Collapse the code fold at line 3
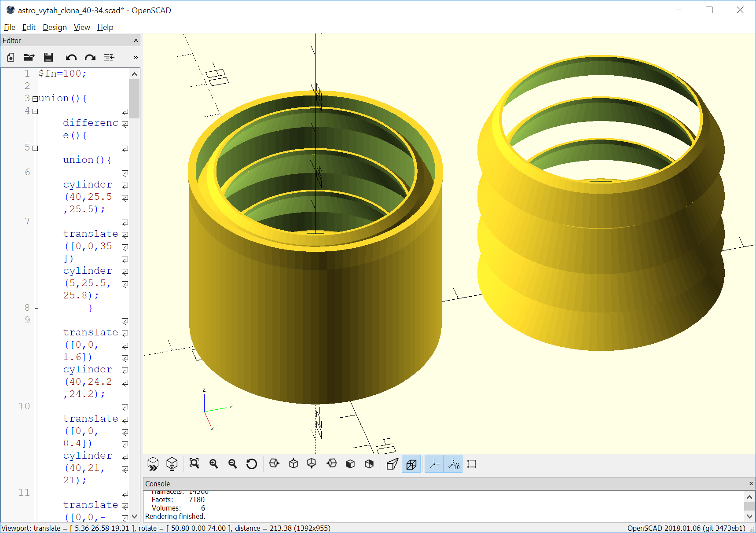This screenshot has width=756, height=533. point(35,99)
